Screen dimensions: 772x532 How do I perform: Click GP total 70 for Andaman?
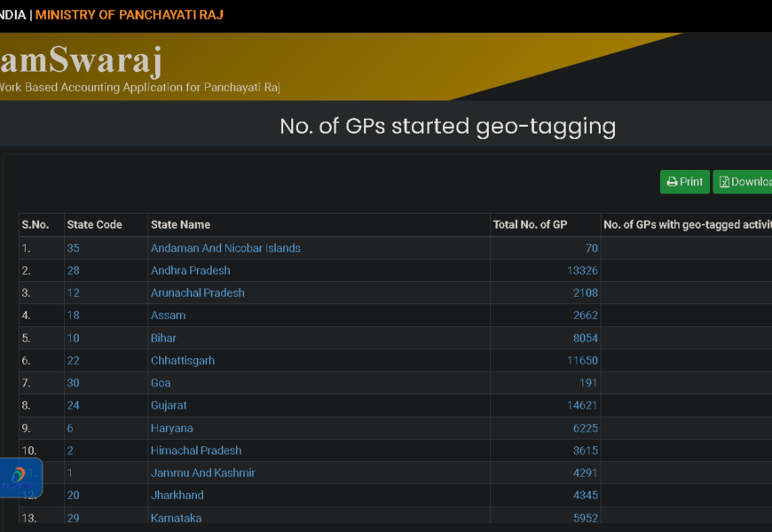pyautogui.click(x=592, y=248)
